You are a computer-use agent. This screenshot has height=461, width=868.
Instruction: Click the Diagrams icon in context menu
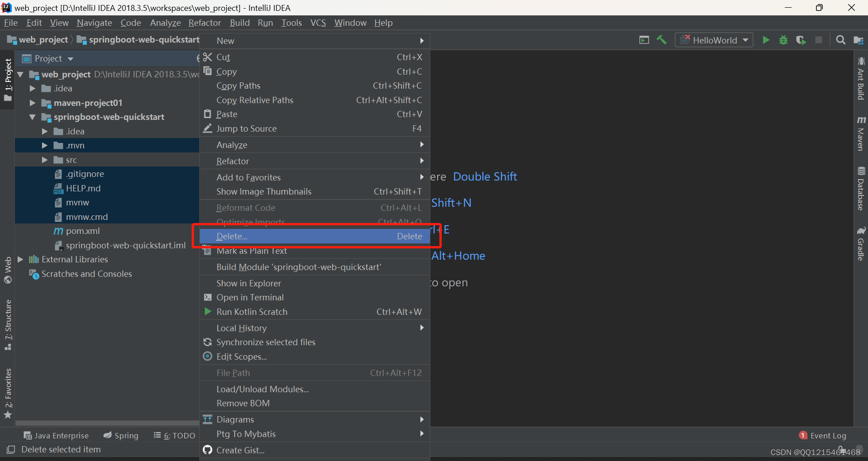pyautogui.click(x=208, y=419)
